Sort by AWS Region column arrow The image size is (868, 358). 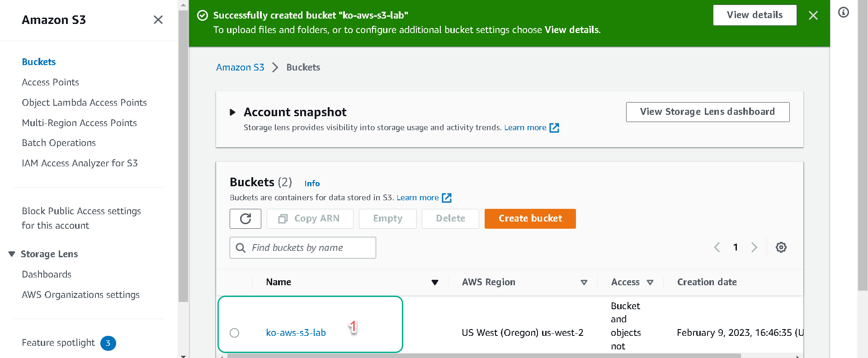click(584, 283)
